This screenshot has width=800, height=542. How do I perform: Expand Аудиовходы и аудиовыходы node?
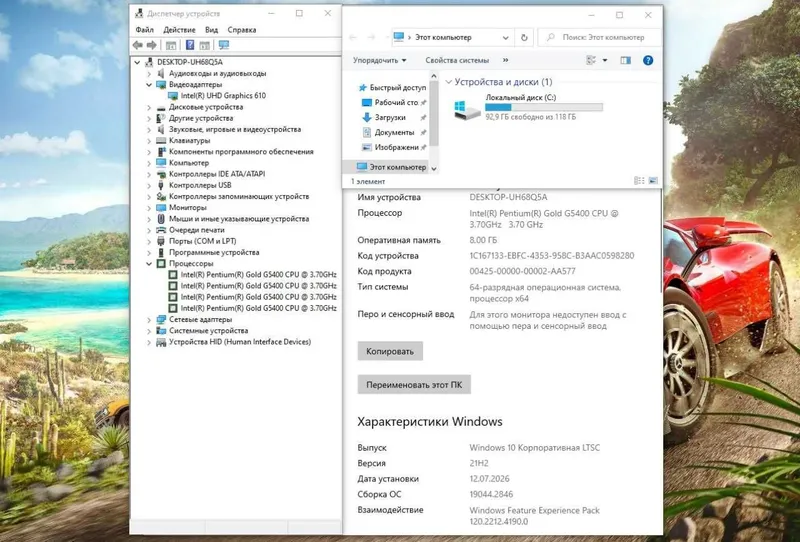(149, 73)
